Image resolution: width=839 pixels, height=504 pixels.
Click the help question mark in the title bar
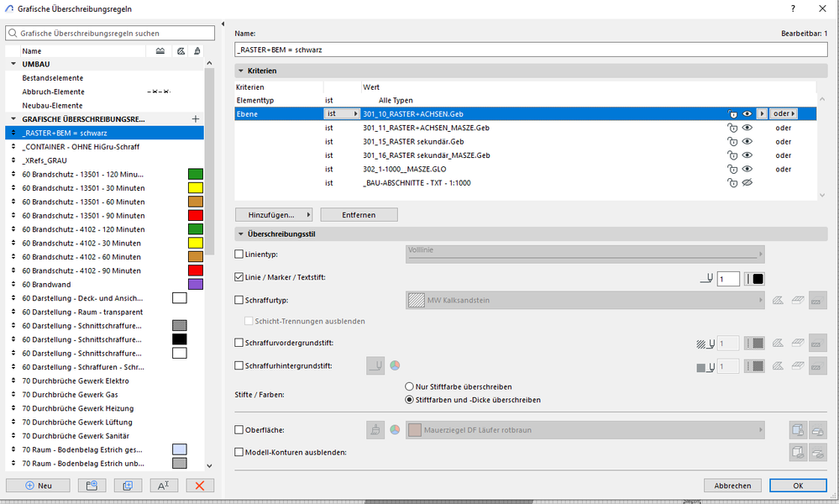(793, 8)
